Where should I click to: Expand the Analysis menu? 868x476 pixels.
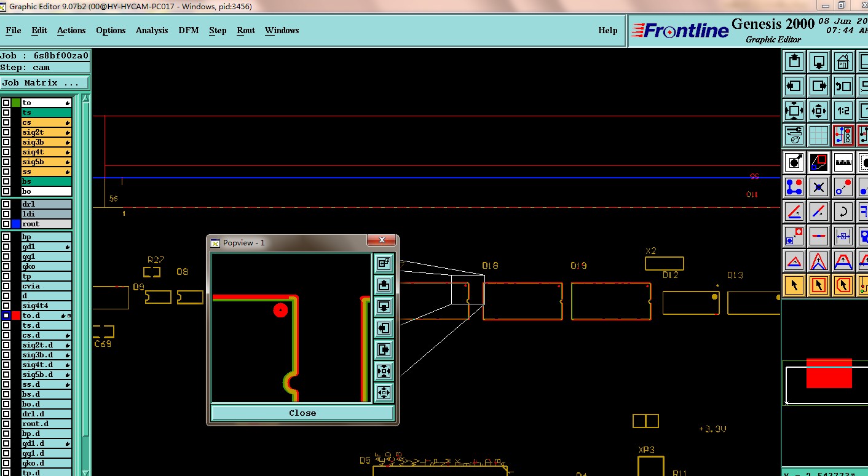point(152,30)
